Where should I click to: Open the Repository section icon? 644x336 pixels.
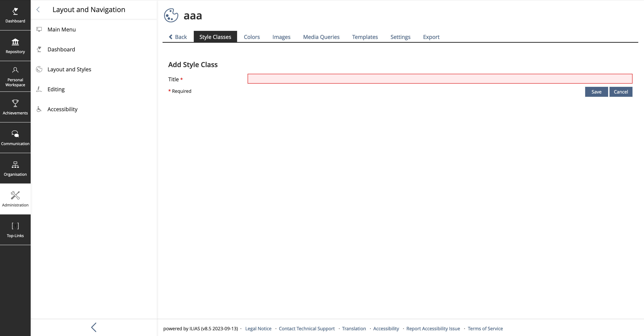click(x=15, y=46)
